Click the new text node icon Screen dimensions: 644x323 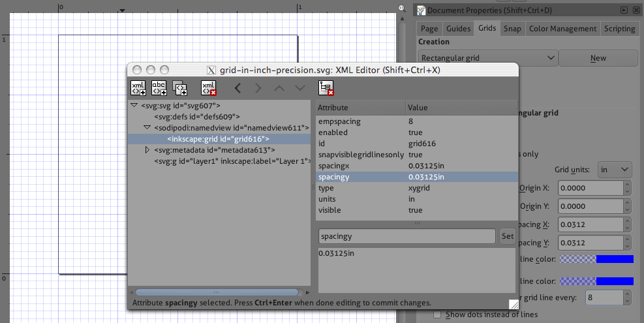[x=159, y=88]
